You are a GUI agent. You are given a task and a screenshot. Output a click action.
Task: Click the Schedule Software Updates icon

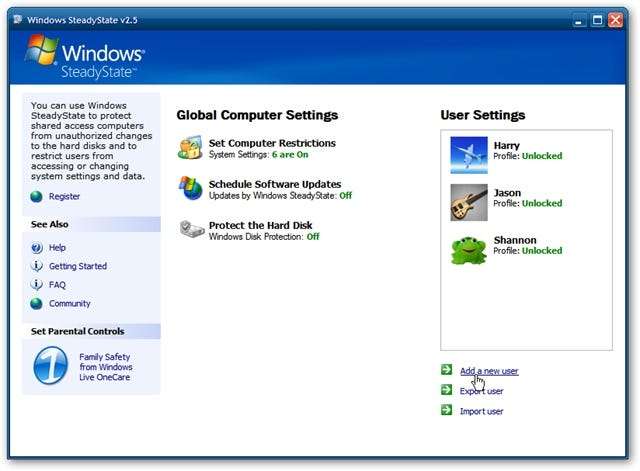(x=191, y=188)
